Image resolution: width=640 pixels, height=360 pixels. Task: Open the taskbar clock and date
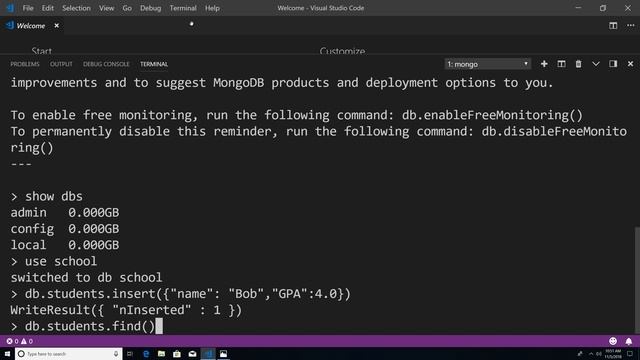pyautogui.click(x=613, y=354)
